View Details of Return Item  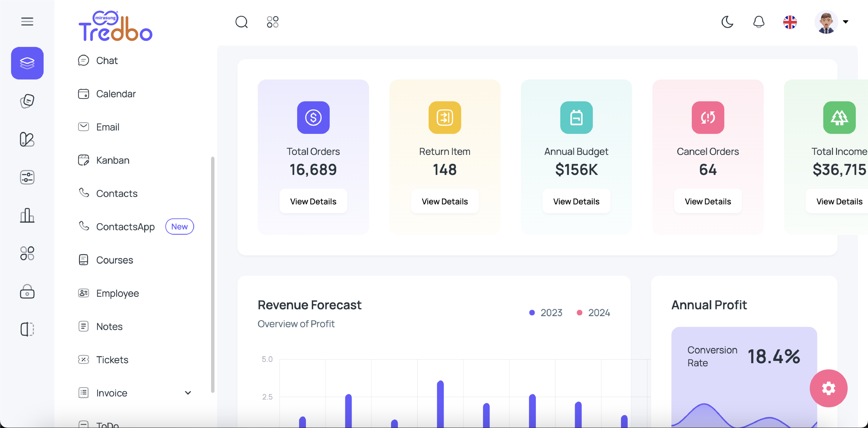pos(445,201)
